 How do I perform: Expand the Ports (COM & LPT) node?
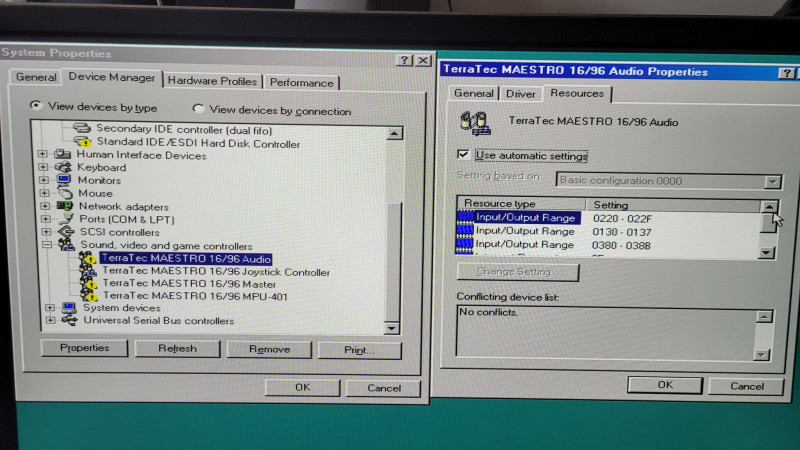point(45,218)
